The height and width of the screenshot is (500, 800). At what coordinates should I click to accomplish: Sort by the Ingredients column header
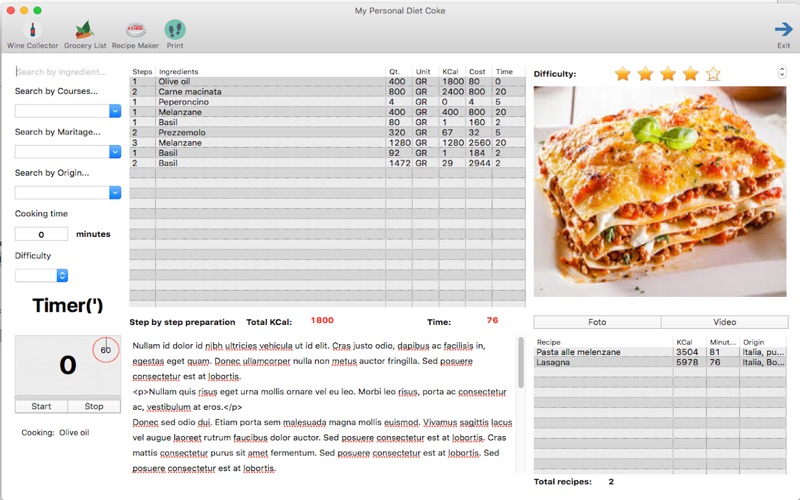tap(270, 72)
